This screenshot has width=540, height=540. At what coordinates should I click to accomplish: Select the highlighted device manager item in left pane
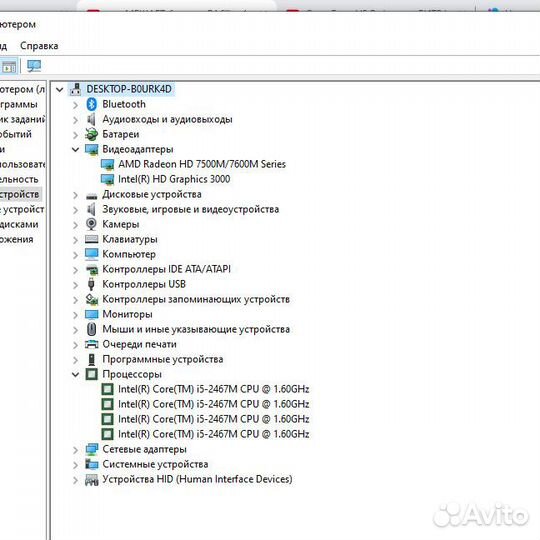point(20,194)
